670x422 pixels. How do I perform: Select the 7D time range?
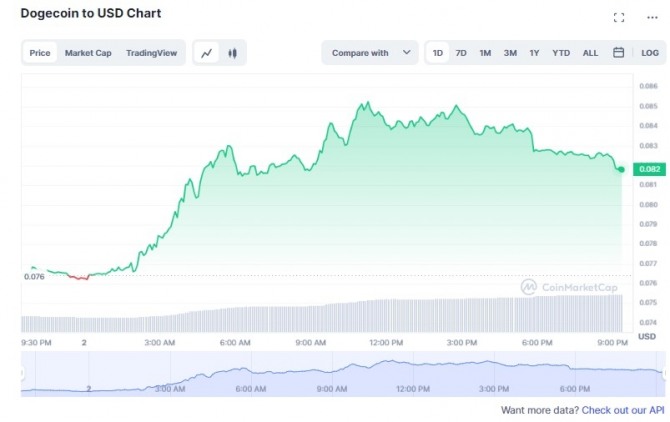461,53
